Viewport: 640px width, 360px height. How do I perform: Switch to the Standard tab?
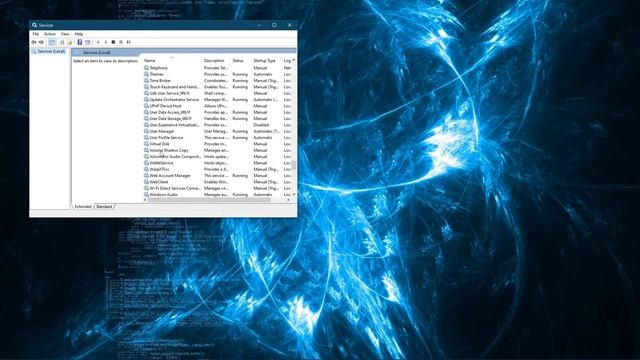pyautogui.click(x=104, y=207)
